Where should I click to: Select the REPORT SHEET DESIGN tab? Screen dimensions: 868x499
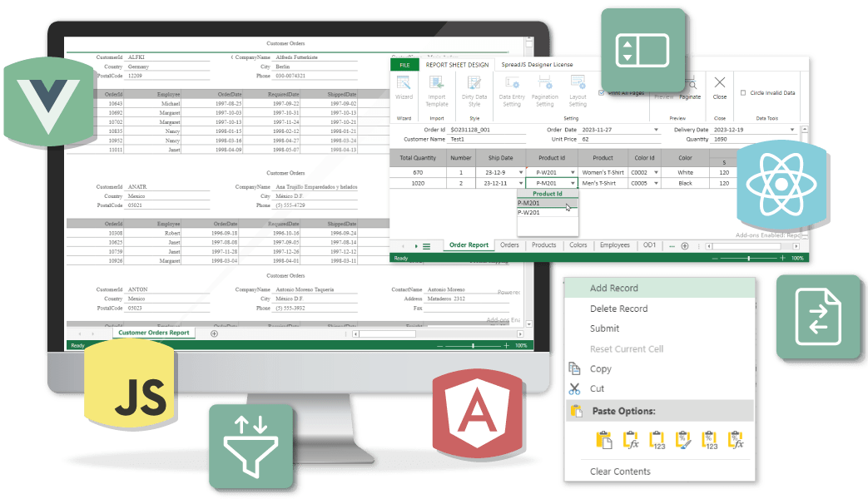click(457, 65)
